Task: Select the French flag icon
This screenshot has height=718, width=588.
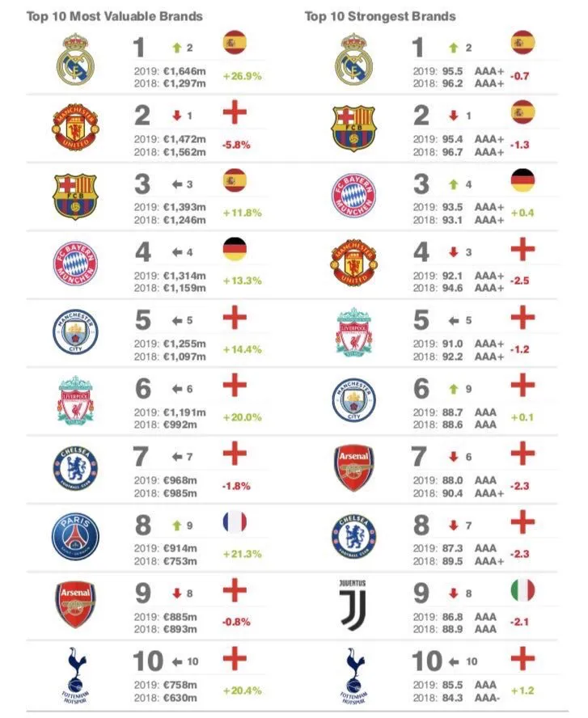Action: pos(235,522)
